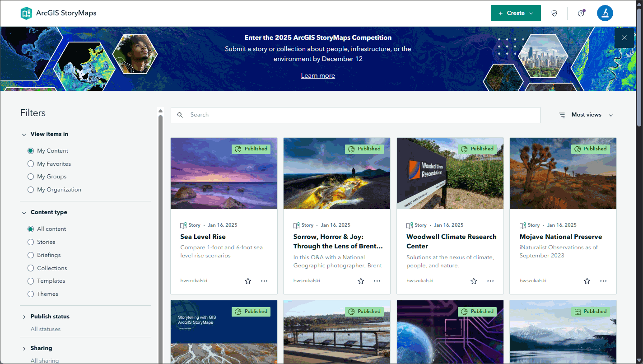
Task: Filter content type to Briefings
Action: [x=31, y=255]
